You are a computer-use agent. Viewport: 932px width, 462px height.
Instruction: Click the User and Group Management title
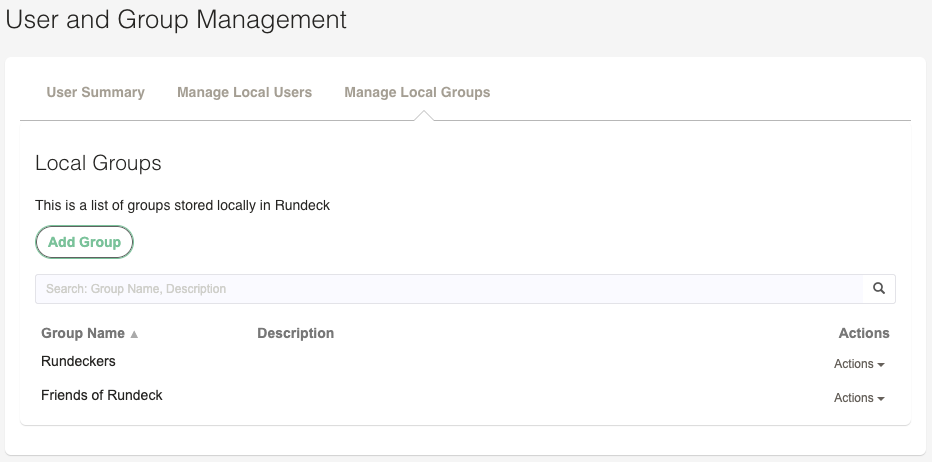click(176, 19)
